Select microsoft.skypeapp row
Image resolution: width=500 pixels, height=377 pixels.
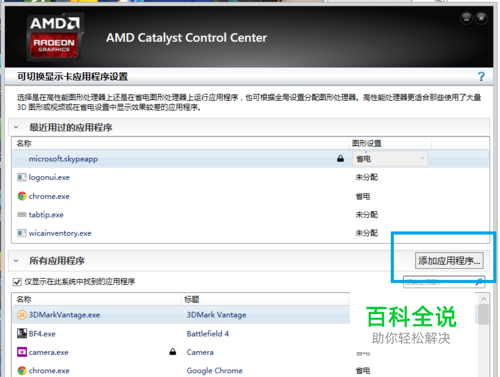pos(250,159)
